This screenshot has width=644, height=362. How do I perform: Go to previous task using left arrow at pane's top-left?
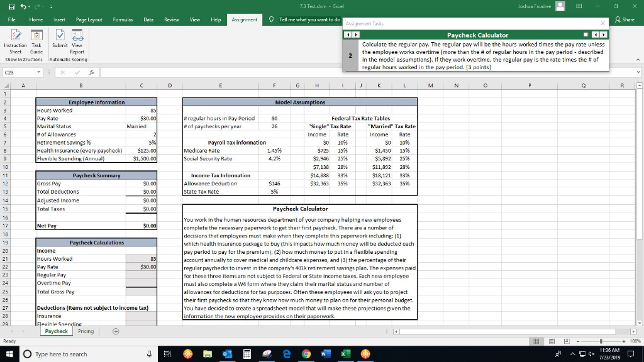(x=348, y=35)
